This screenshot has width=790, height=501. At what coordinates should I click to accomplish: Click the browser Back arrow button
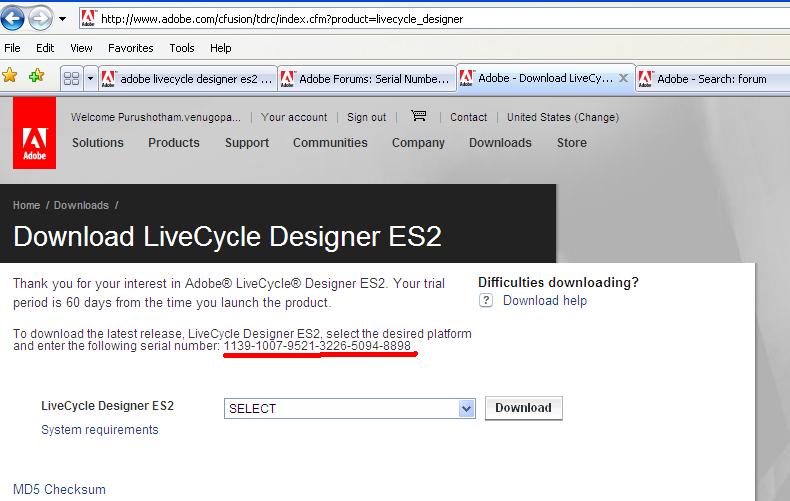13,19
